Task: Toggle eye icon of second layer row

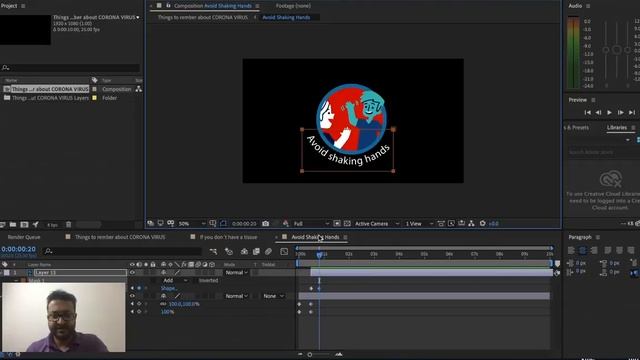Action: (x=132, y=296)
